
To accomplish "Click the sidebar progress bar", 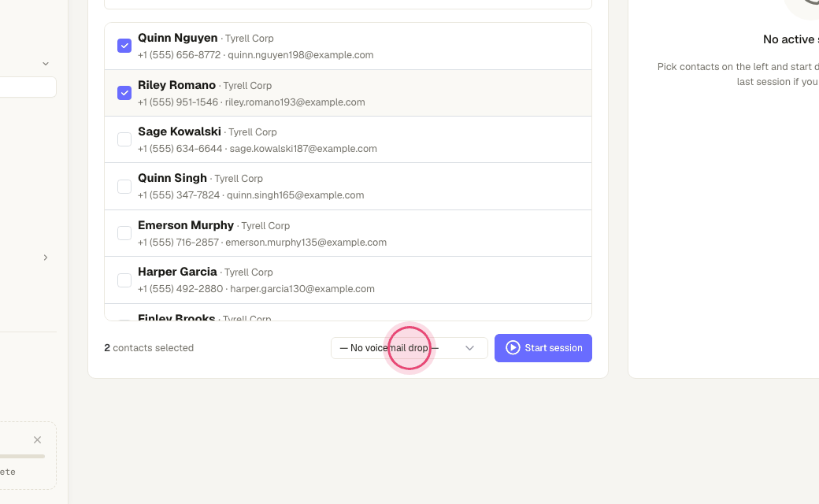I will [x=23, y=457].
